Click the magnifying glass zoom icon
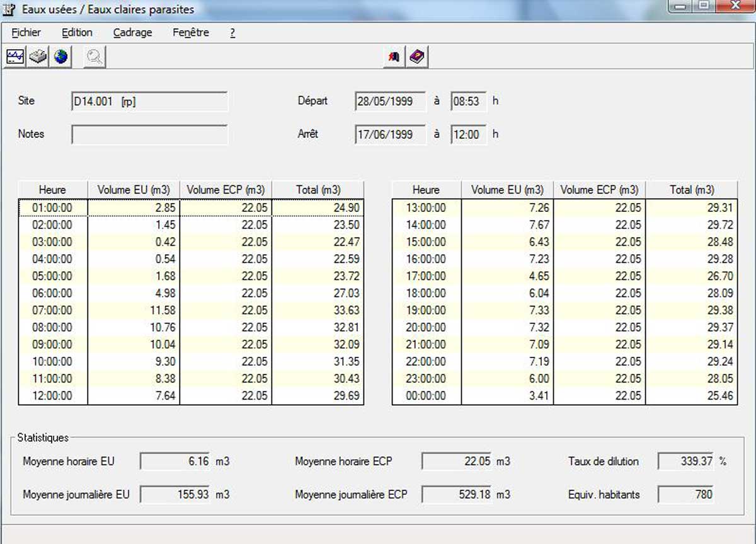Image resolution: width=756 pixels, height=544 pixels. [x=95, y=57]
